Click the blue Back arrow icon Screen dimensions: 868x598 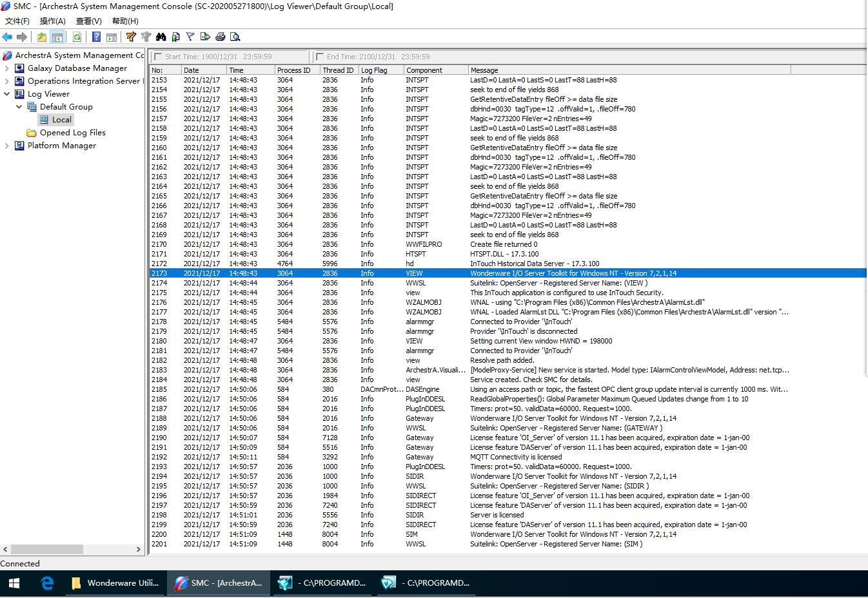[x=8, y=37]
